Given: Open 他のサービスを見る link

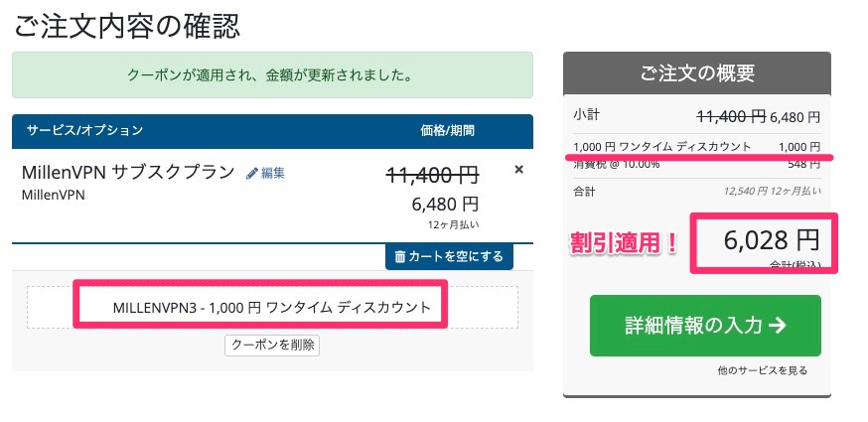Looking at the screenshot, I should pos(762,370).
